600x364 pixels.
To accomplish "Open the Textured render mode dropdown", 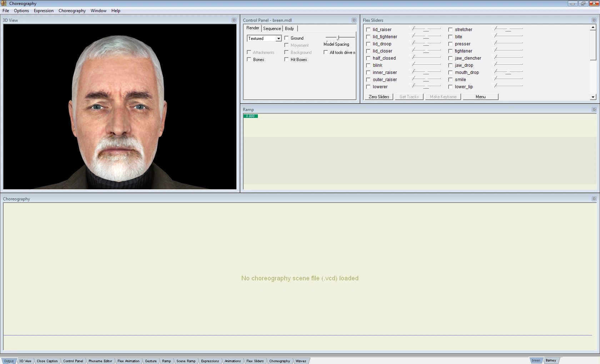I will pyautogui.click(x=279, y=38).
